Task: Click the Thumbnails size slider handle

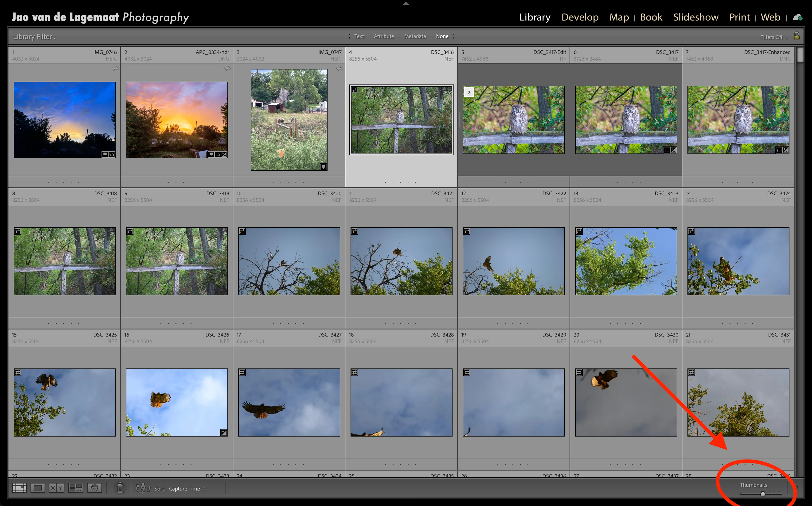Action: coord(763,494)
